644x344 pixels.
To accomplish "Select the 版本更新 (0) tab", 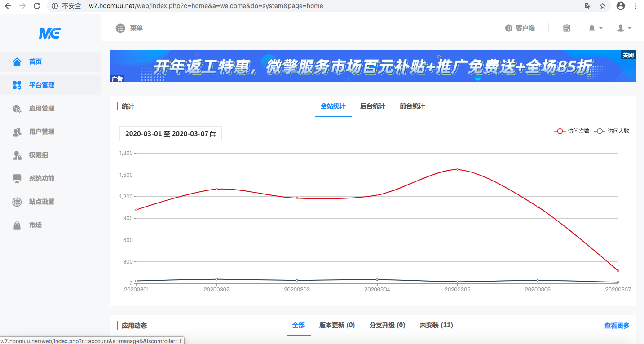I will point(337,325).
